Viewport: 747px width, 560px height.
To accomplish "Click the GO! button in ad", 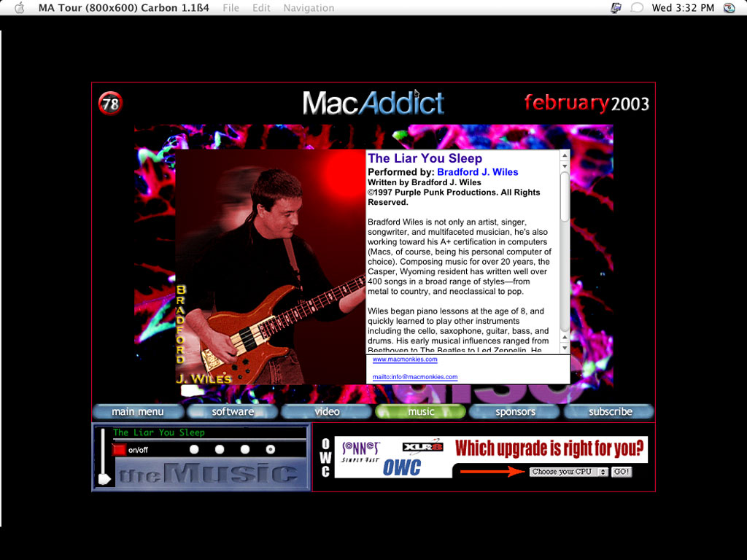I will 622,472.
